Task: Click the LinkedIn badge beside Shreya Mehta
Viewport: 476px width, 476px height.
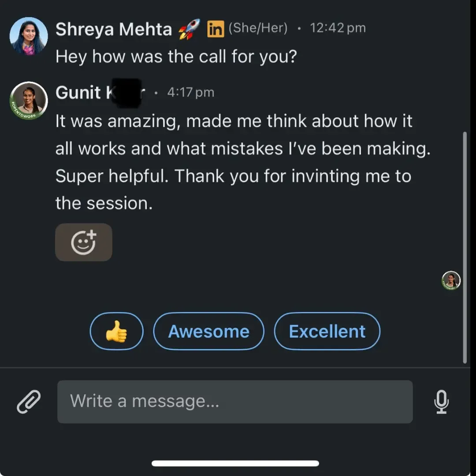Action: pos(216,30)
